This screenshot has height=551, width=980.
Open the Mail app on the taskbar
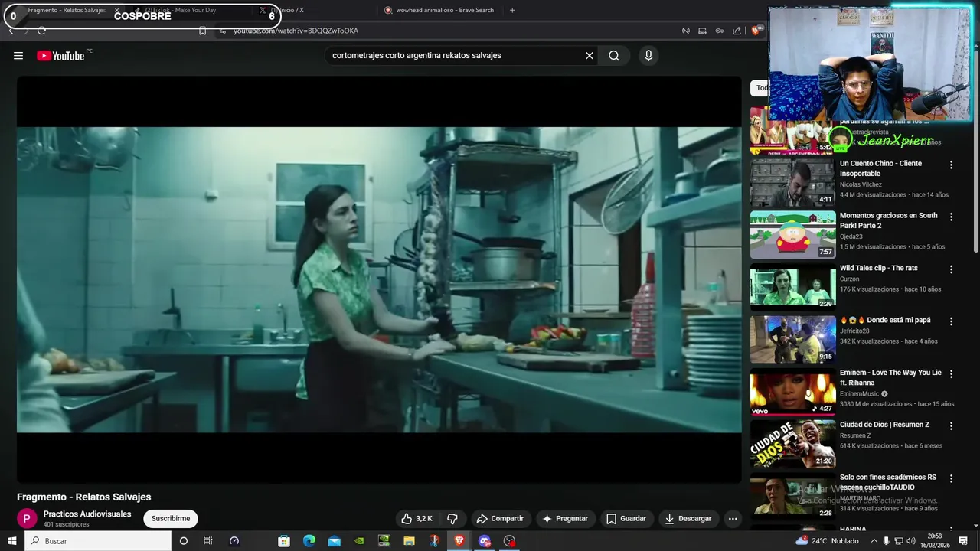(335, 541)
